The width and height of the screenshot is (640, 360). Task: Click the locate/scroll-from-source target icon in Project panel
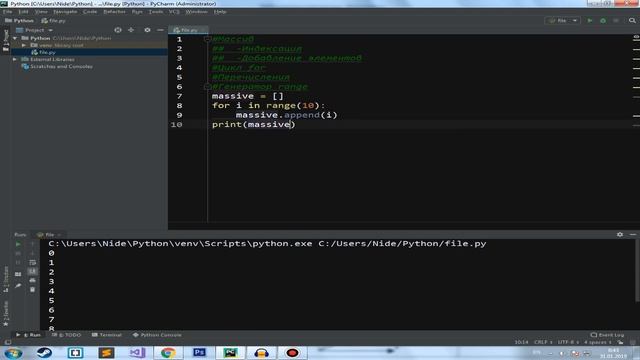point(118,30)
